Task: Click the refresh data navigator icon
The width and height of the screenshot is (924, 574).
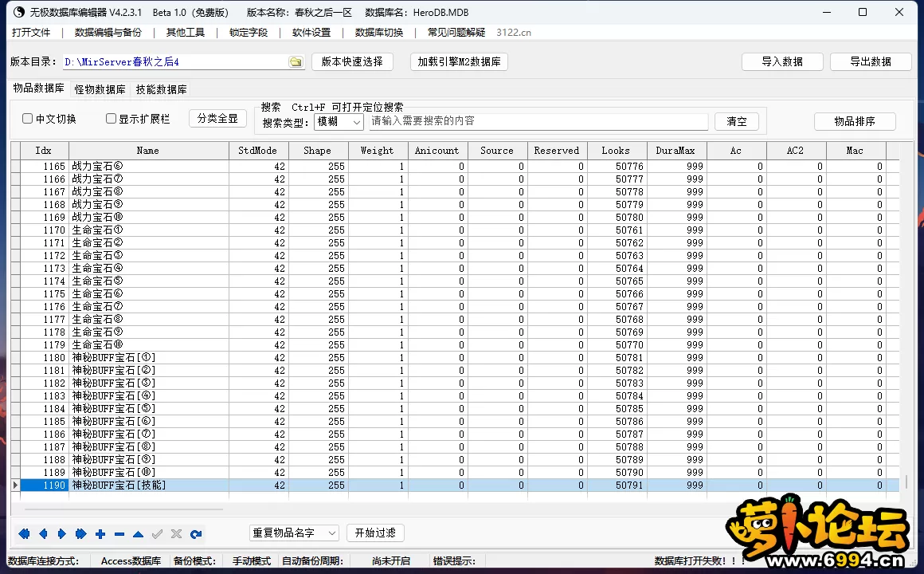Action: click(x=196, y=534)
